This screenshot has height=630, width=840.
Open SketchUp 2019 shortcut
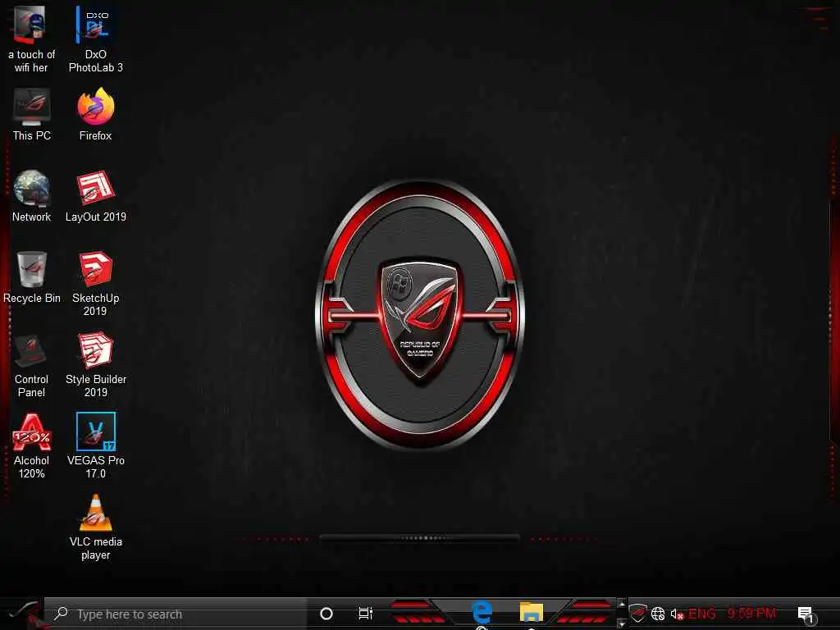click(95, 283)
